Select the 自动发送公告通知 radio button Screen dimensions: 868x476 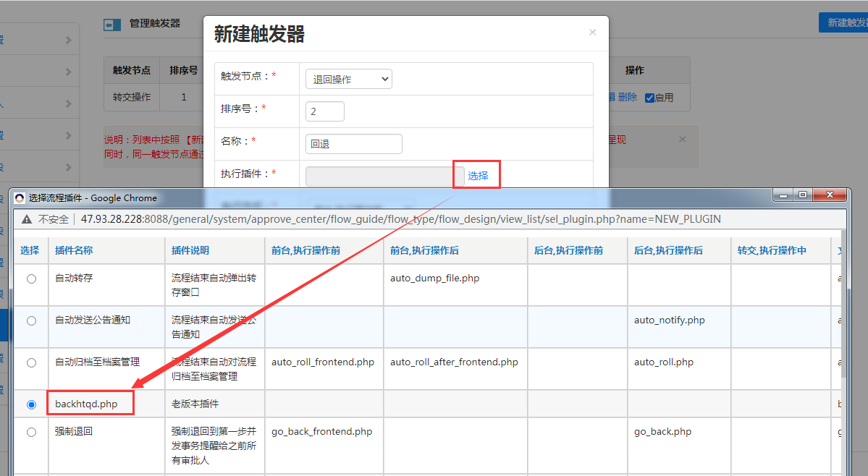click(x=32, y=321)
